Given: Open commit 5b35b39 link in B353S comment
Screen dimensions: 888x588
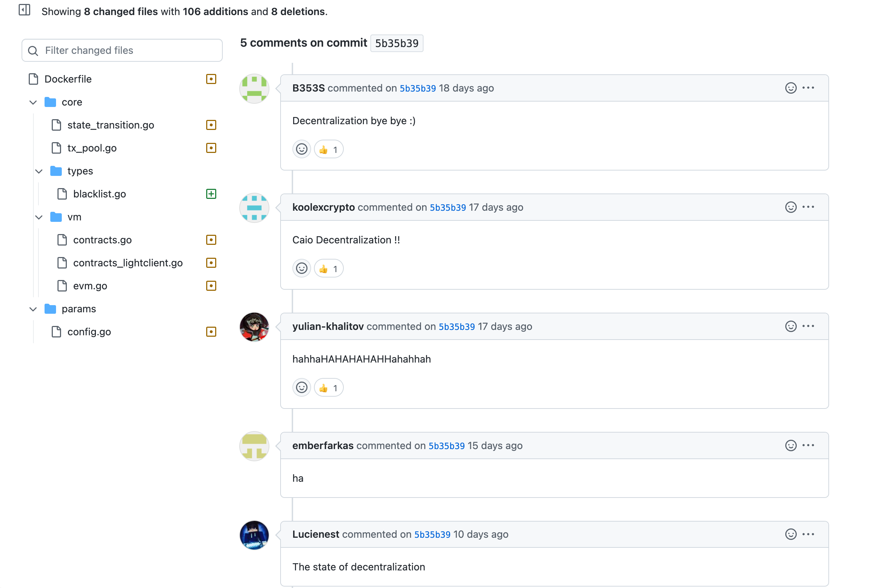Looking at the screenshot, I should (417, 89).
